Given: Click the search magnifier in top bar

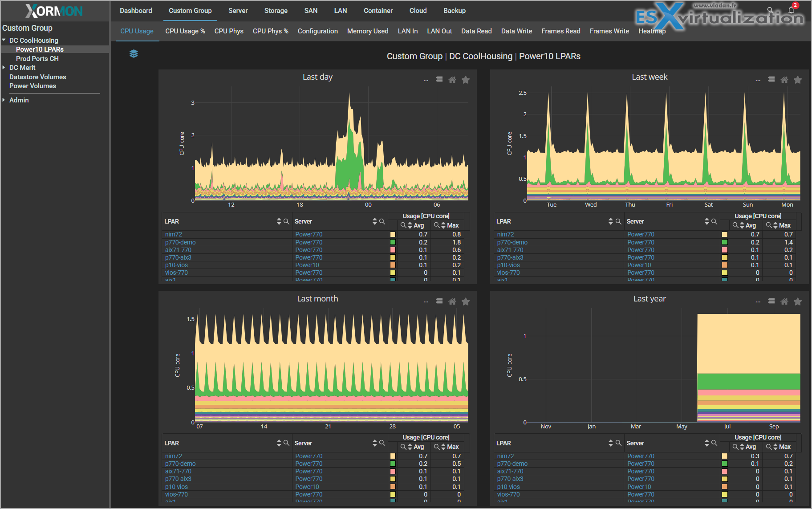Looking at the screenshot, I should coord(770,10).
